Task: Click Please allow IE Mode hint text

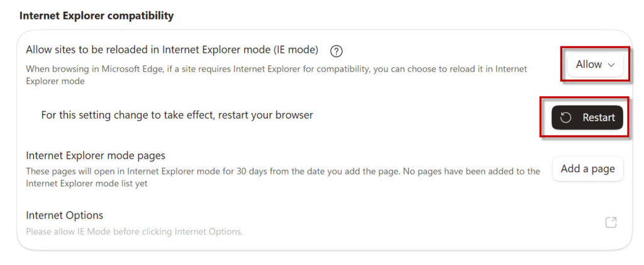Action: point(135,231)
